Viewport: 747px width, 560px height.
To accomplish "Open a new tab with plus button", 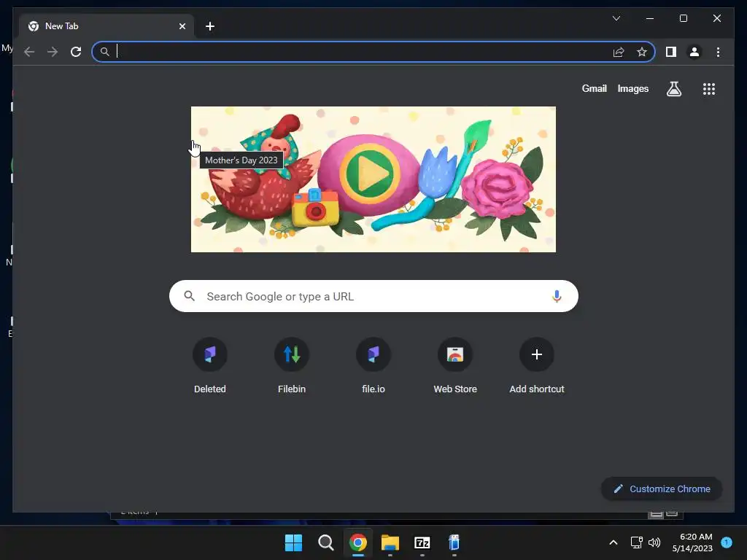I will coord(210,26).
